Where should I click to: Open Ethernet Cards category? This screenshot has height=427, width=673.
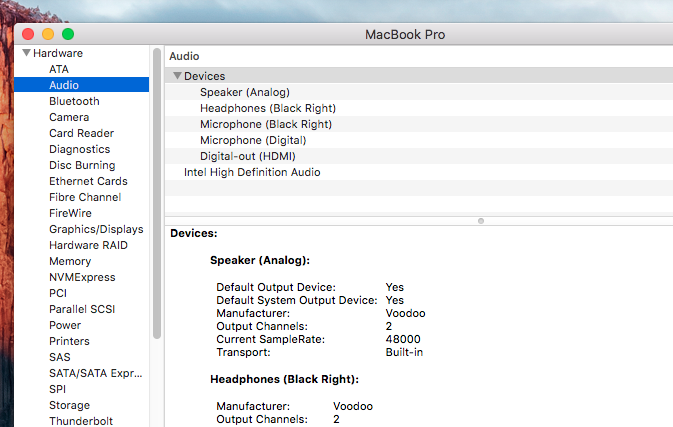[88, 181]
